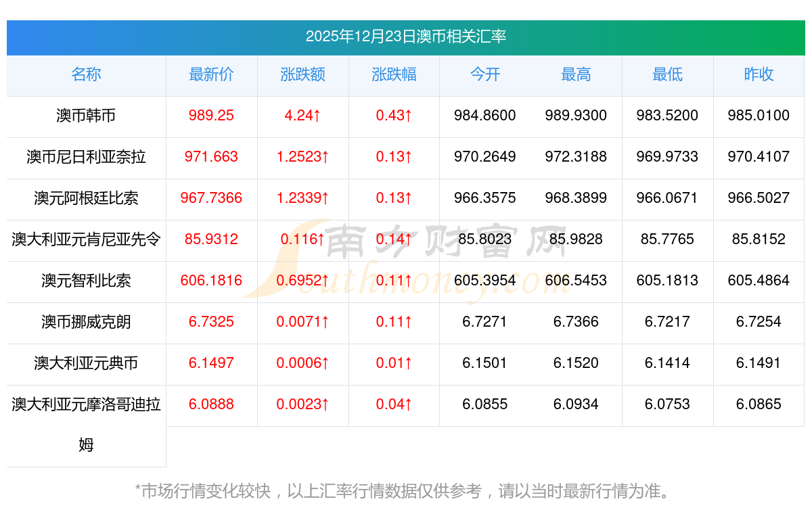Select the 澳币韩币 row name
The width and height of the screenshot is (812, 512).
(x=86, y=116)
